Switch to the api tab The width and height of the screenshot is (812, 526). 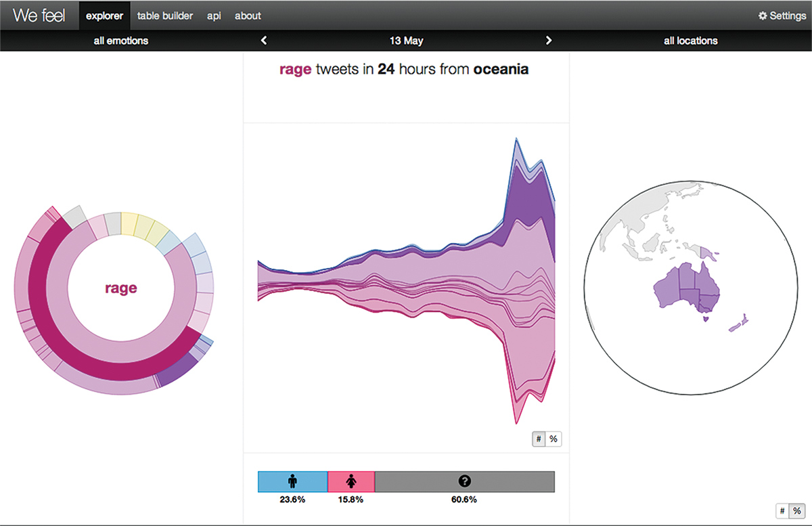(214, 16)
